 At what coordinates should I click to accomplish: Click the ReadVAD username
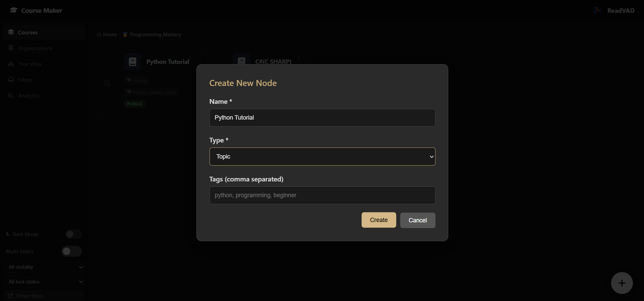point(621,11)
